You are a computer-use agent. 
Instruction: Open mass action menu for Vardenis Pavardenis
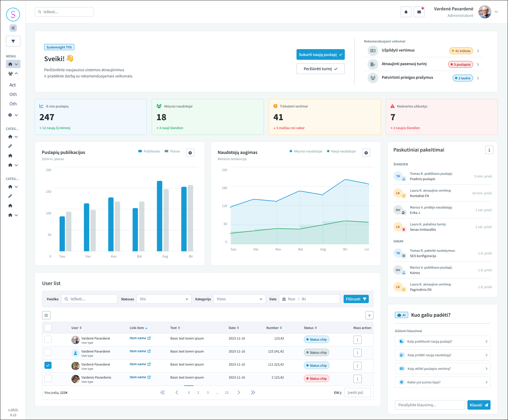(358, 379)
